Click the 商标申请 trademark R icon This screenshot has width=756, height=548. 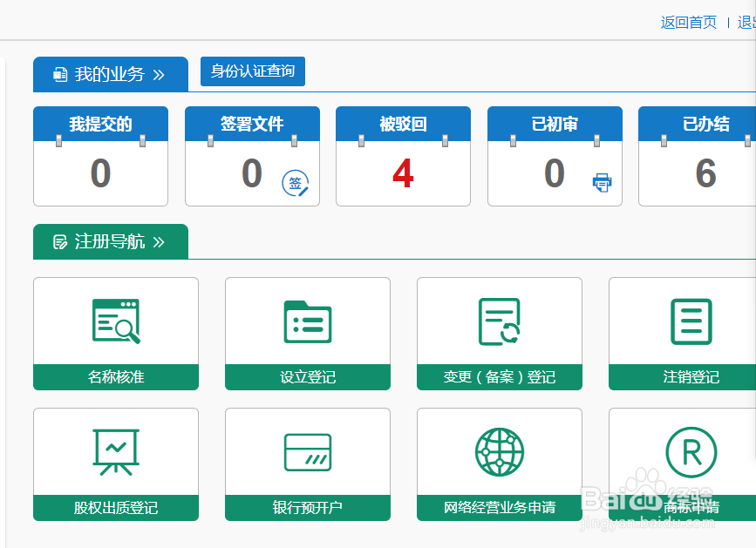point(691,450)
